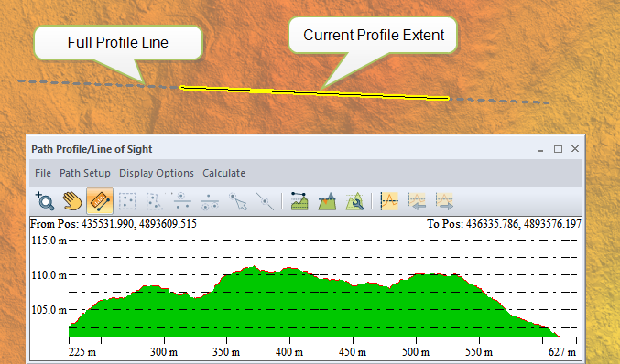Click the dotted polygon select points tool
Screen dimensions: 620x364
coord(155,201)
